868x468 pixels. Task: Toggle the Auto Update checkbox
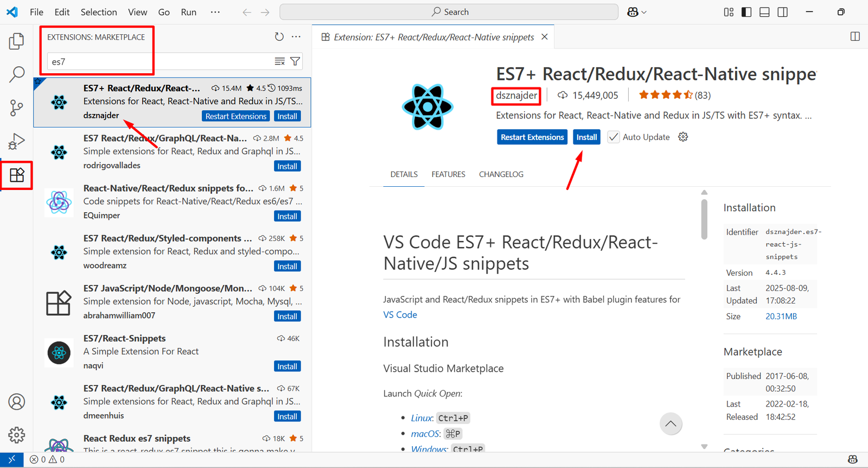614,137
